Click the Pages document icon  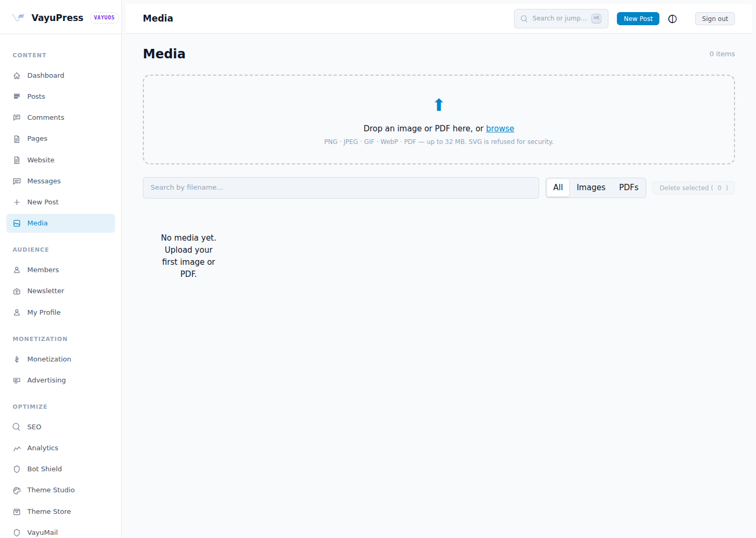click(x=17, y=139)
